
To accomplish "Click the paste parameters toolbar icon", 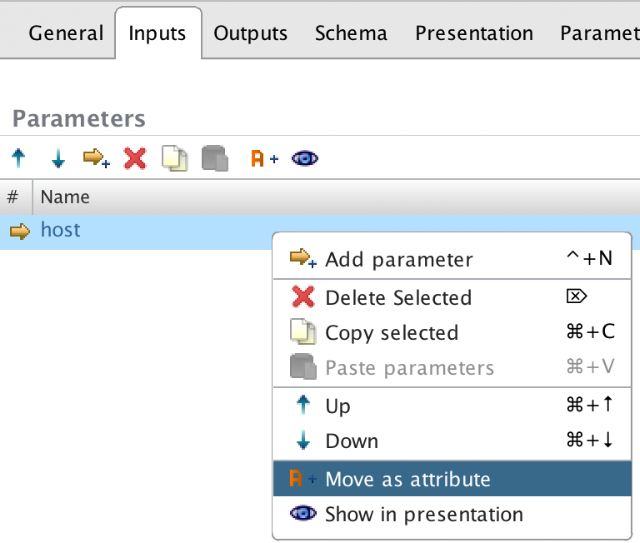I will pos(213,158).
